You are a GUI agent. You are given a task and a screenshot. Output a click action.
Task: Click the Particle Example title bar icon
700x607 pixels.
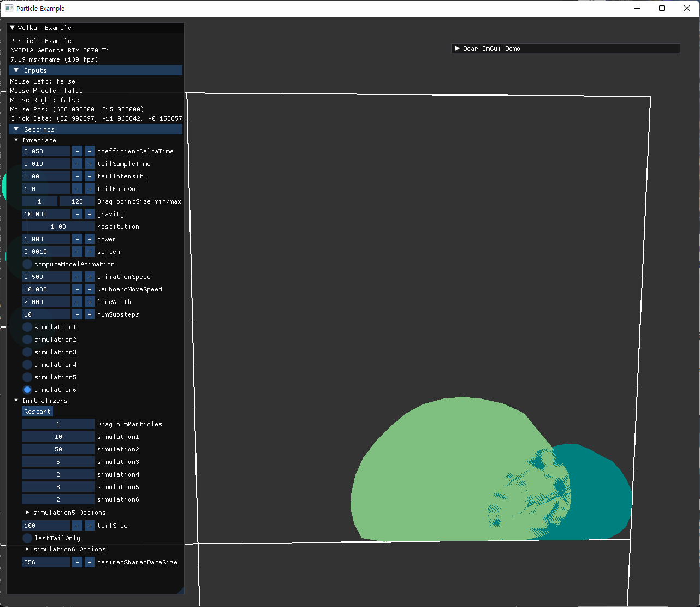click(x=9, y=8)
